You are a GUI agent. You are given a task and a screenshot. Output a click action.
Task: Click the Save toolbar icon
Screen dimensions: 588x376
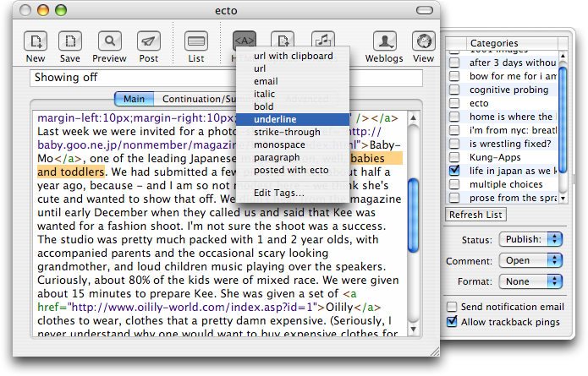point(70,41)
